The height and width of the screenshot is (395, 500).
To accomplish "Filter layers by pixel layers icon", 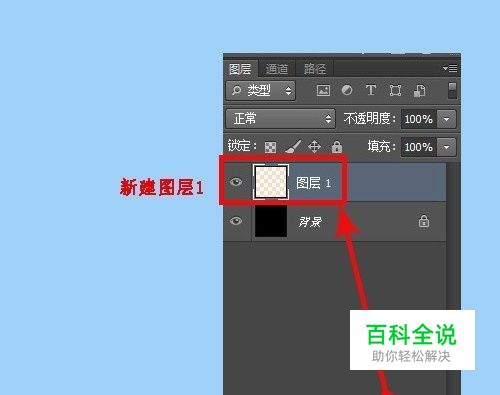I will click(323, 90).
